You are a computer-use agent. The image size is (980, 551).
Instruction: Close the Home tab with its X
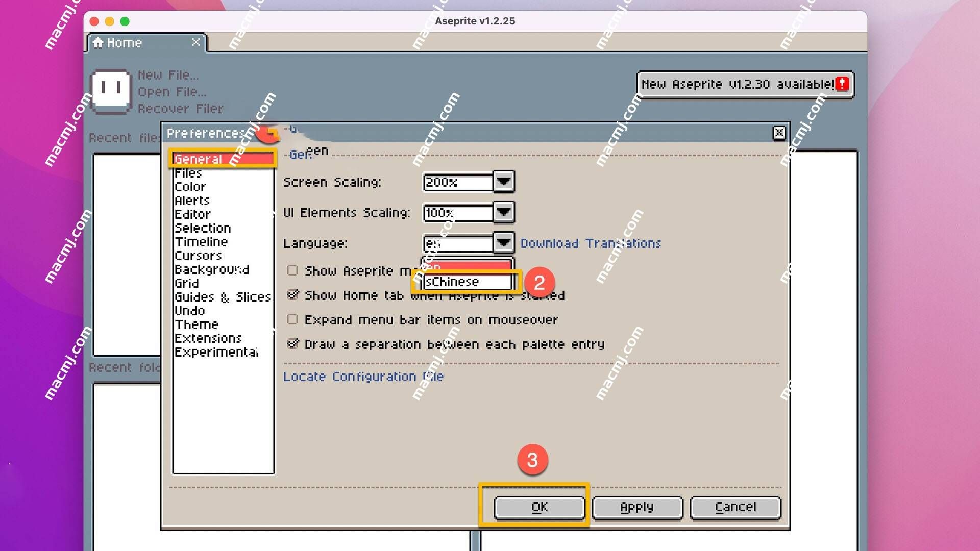[x=195, y=42]
